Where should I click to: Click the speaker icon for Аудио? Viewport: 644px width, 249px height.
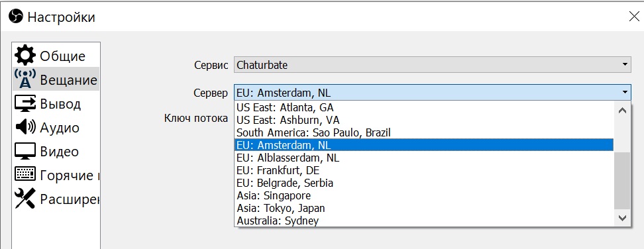(25, 127)
